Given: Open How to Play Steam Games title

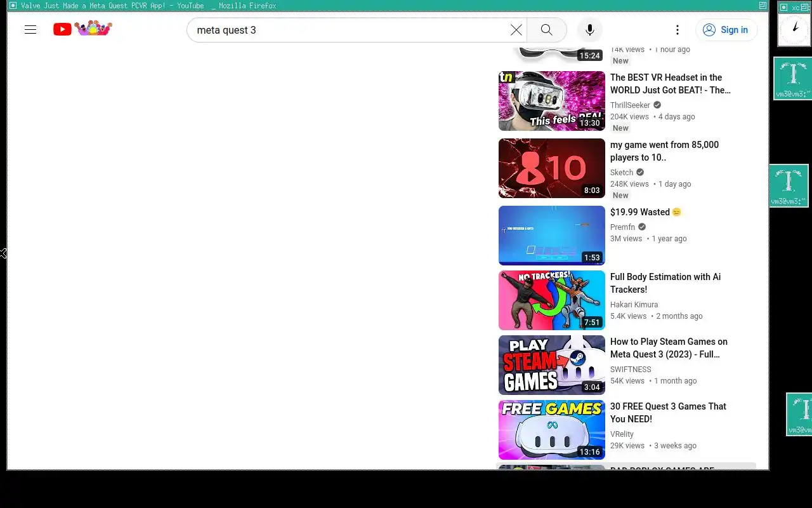Looking at the screenshot, I should (669, 348).
